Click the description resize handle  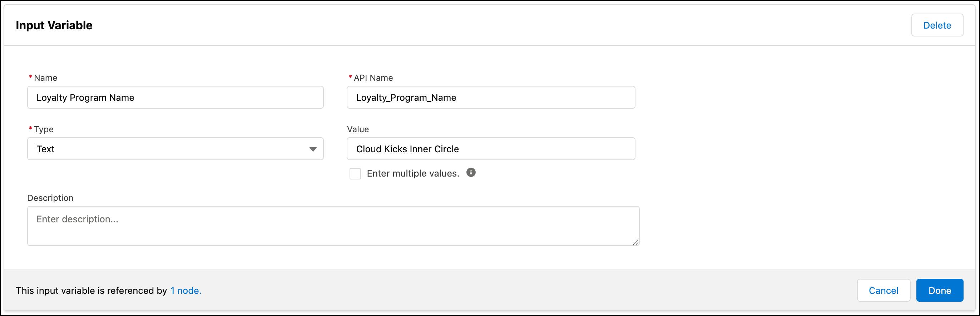(635, 241)
